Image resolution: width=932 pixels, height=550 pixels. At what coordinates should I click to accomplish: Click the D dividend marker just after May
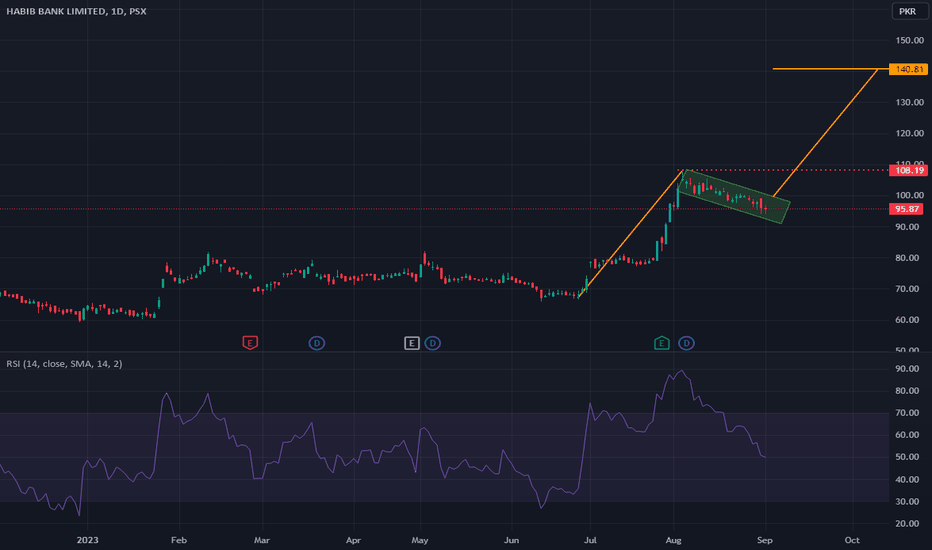click(x=433, y=343)
